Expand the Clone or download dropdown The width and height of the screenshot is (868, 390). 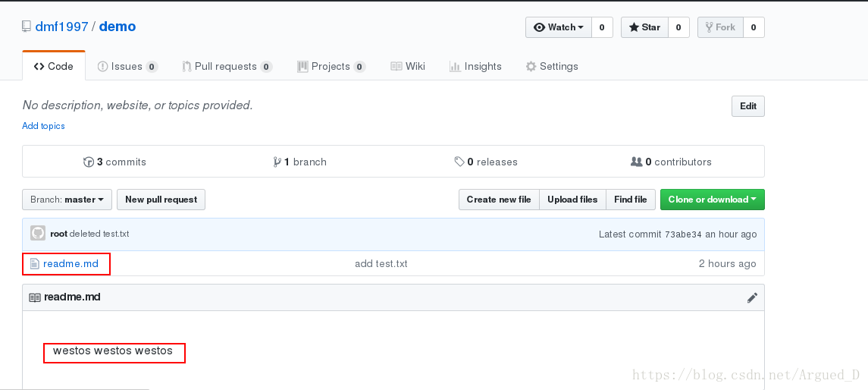713,200
